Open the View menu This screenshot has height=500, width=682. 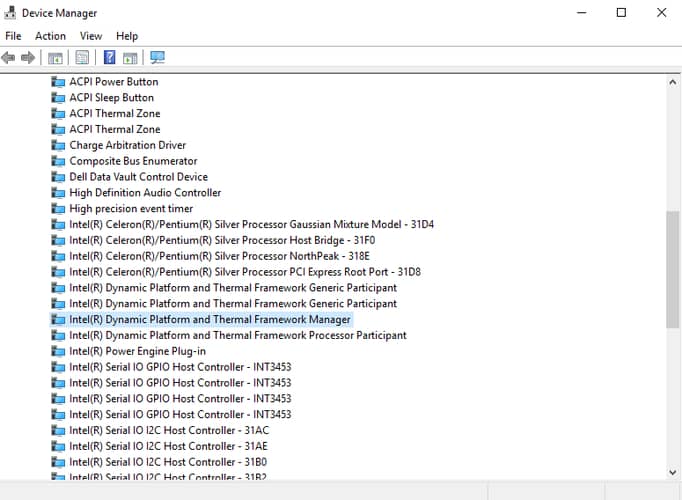(x=91, y=36)
